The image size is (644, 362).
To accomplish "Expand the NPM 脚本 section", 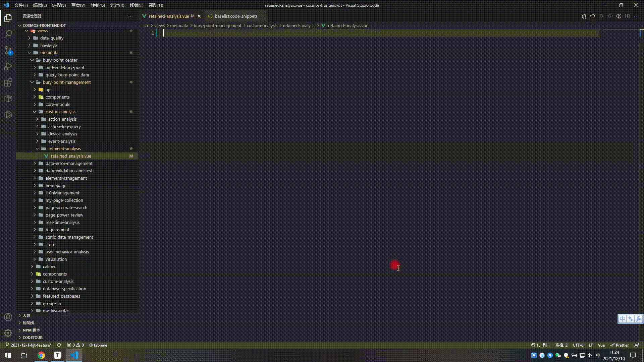I will click(31, 330).
